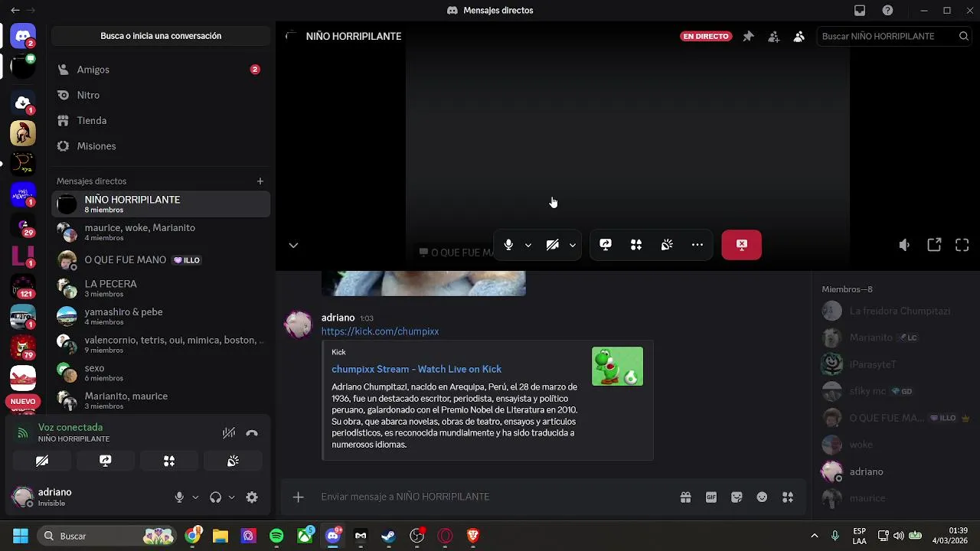Open input device arrow in user panel
Viewport: 980px width, 551px height.
click(195, 497)
